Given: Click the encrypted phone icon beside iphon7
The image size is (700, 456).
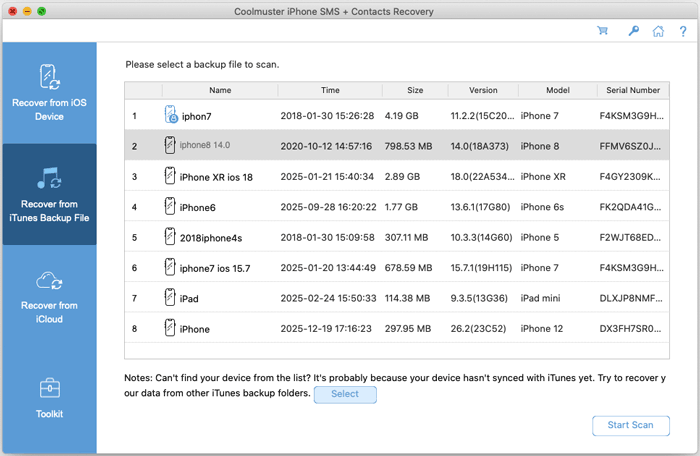Looking at the screenshot, I should click(x=171, y=114).
